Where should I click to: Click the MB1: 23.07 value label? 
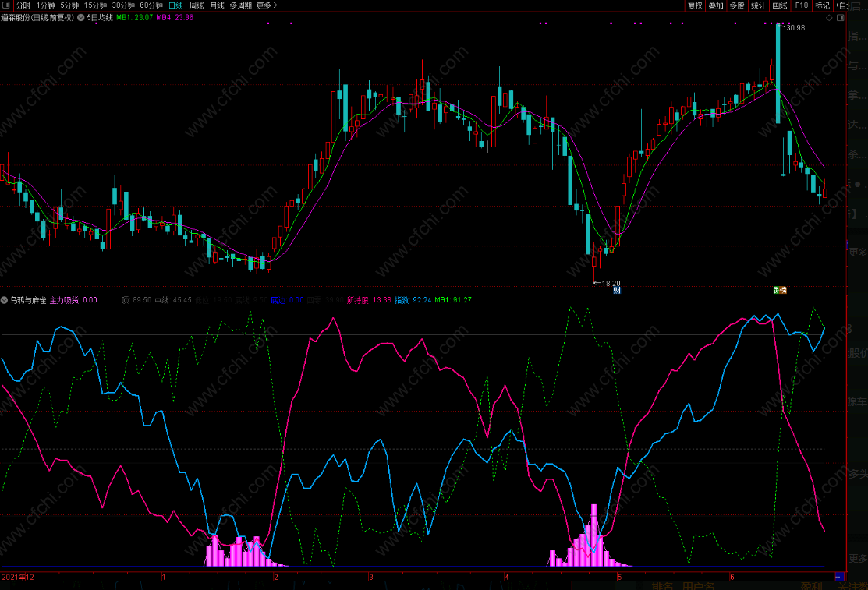[134, 18]
